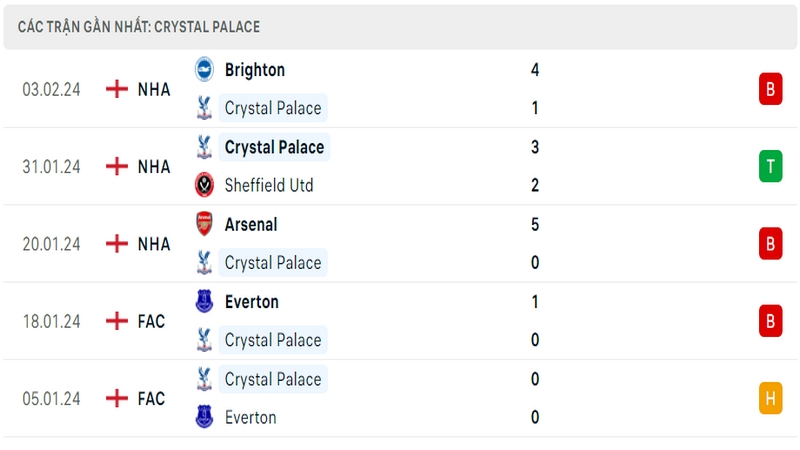Viewport: 800px width, 450px height.
Task: Click Everton crest in the 05.01.24 match
Action: point(205,417)
